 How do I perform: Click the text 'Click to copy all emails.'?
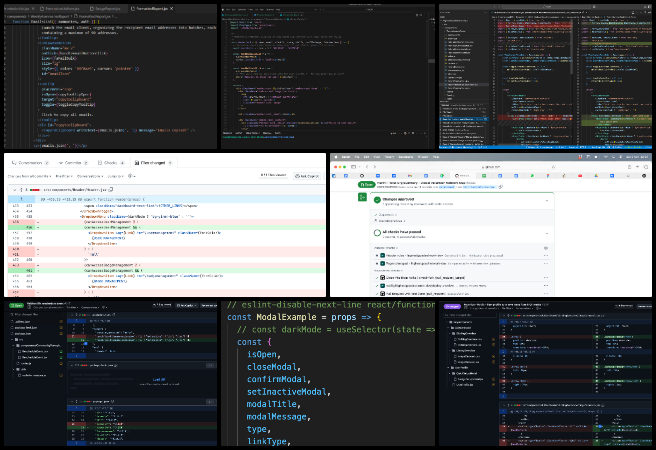tap(67, 114)
